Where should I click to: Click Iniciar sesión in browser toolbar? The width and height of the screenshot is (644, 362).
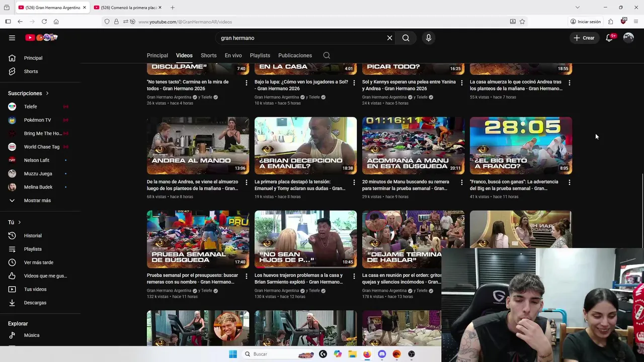(586, 22)
